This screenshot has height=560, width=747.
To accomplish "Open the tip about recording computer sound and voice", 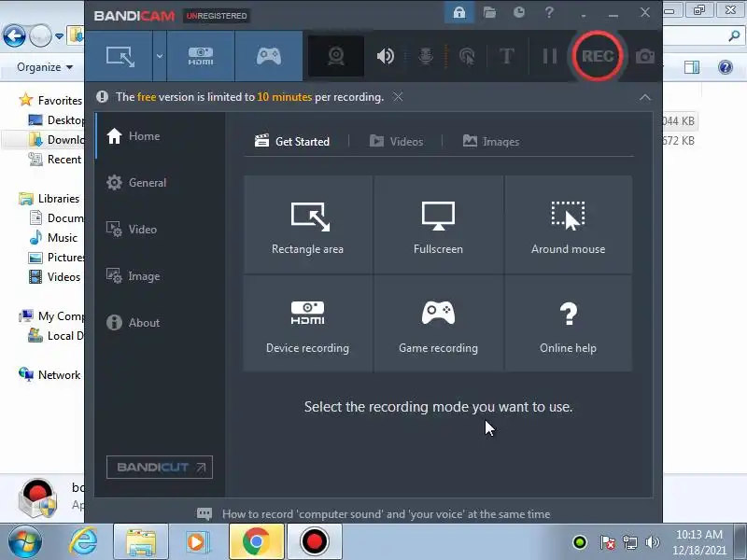I will coord(373,514).
